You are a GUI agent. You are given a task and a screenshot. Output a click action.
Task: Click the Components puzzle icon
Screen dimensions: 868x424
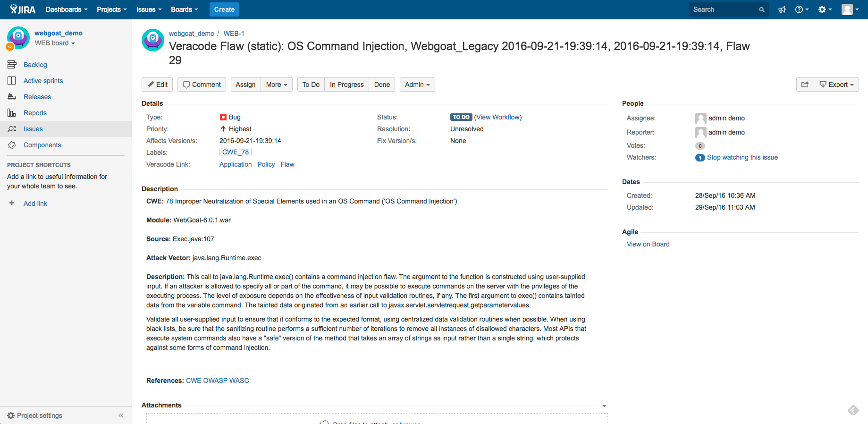[x=12, y=145]
